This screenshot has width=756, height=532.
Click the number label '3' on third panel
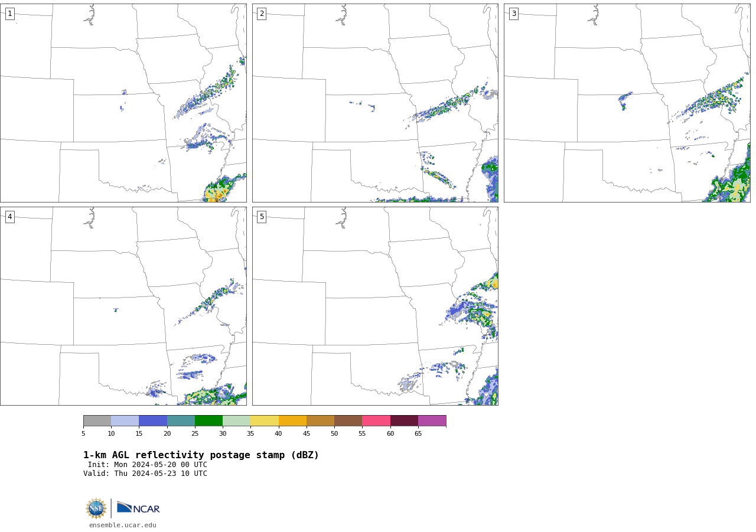pyautogui.click(x=513, y=14)
